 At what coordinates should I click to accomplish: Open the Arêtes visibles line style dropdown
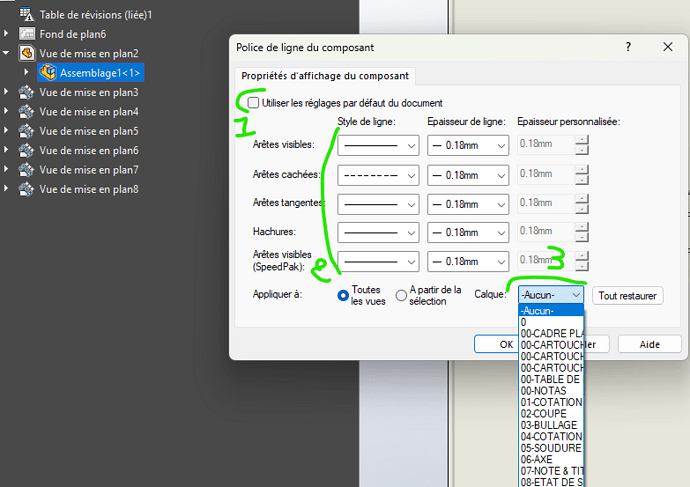[378, 145]
